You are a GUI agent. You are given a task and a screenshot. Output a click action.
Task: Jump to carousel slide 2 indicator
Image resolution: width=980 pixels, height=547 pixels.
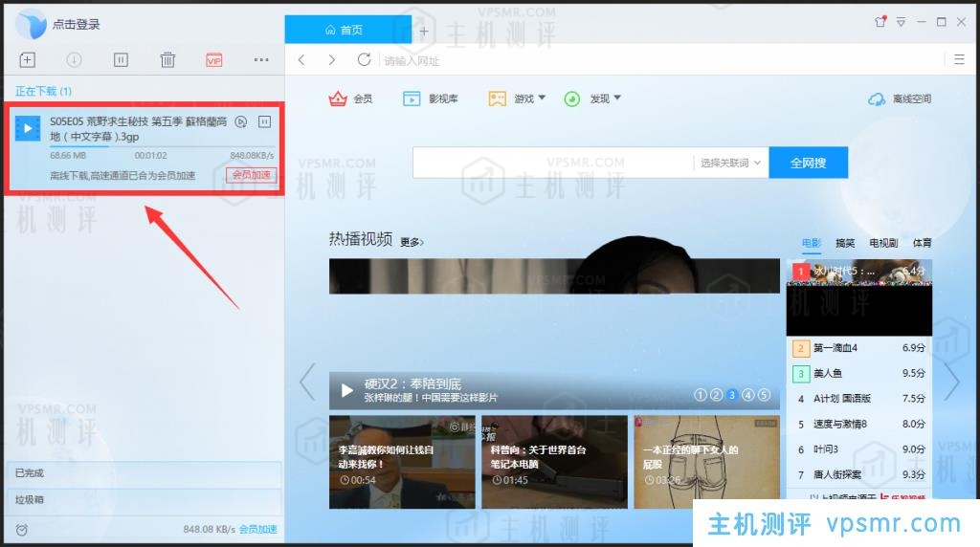[x=716, y=395]
